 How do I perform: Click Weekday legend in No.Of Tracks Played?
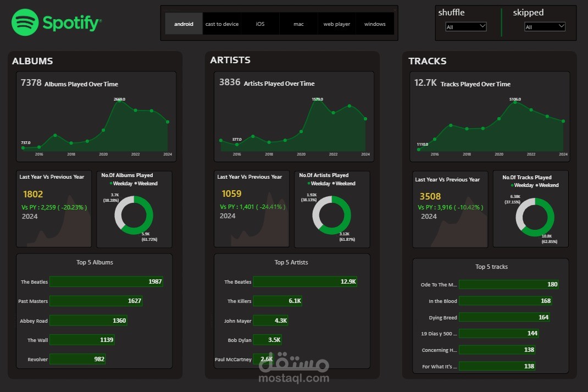pyautogui.click(x=523, y=185)
